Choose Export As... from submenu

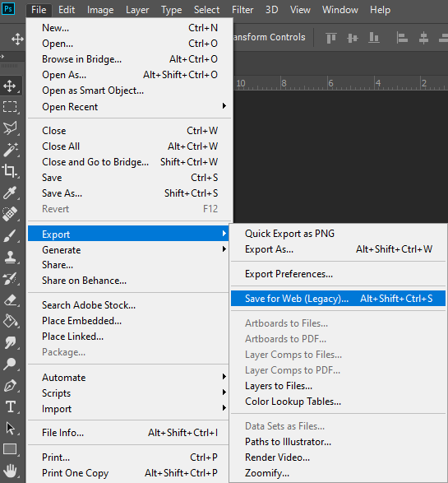(x=338, y=249)
